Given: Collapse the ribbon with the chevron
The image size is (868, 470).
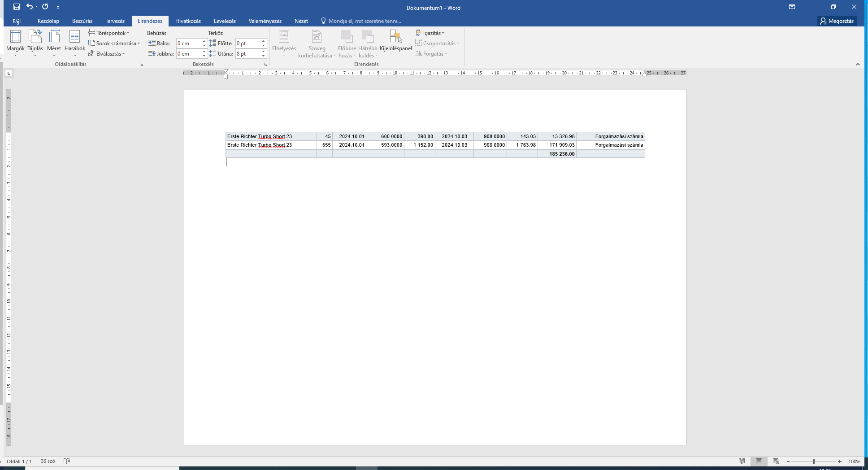Looking at the screenshot, I should [858, 64].
